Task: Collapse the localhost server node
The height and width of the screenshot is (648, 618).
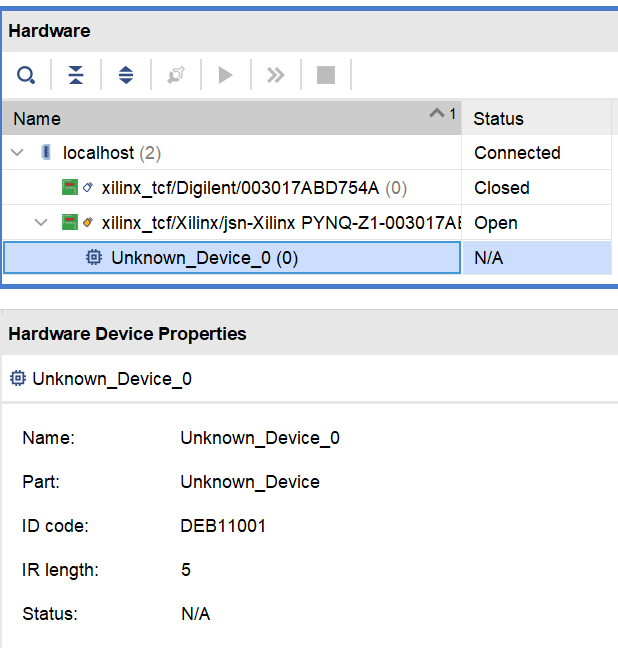Action: coord(17,152)
